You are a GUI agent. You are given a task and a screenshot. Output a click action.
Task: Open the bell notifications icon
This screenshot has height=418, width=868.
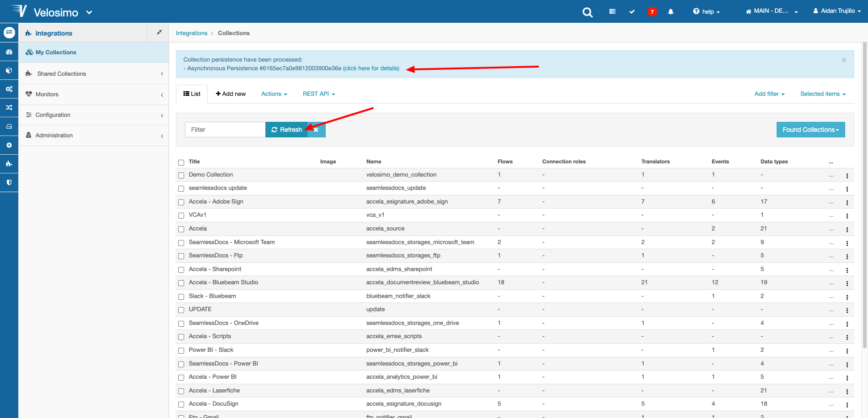[671, 12]
